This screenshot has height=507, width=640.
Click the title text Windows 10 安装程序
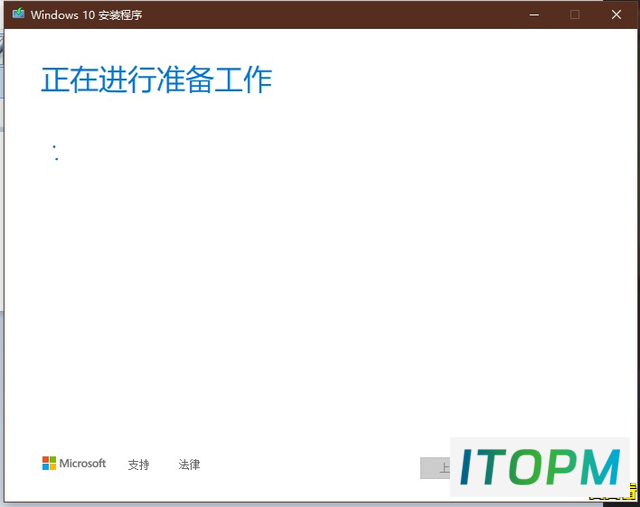(x=86, y=15)
